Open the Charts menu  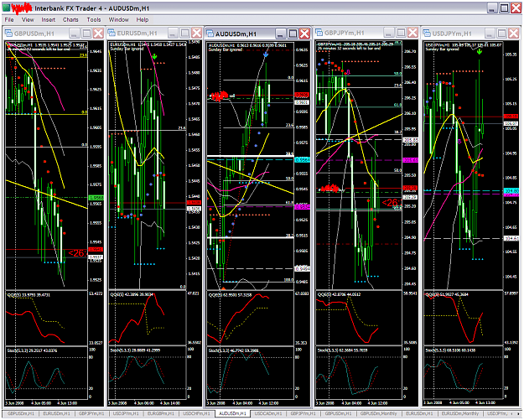click(x=70, y=20)
